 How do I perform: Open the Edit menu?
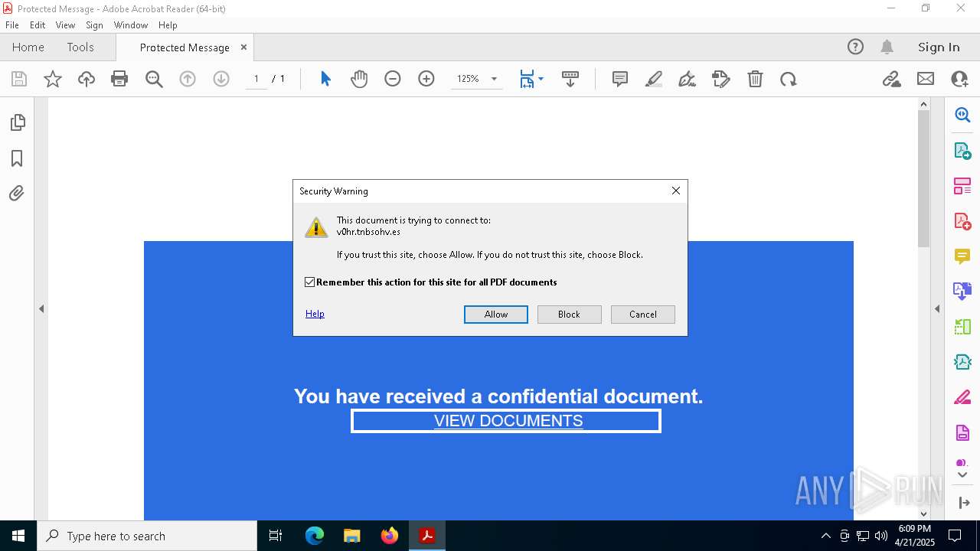(x=38, y=25)
